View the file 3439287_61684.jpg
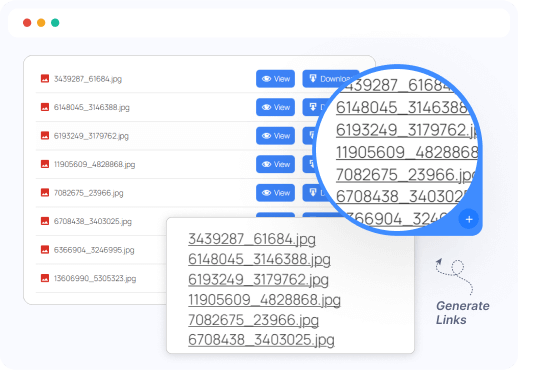The height and width of the screenshot is (370, 549). click(x=275, y=79)
